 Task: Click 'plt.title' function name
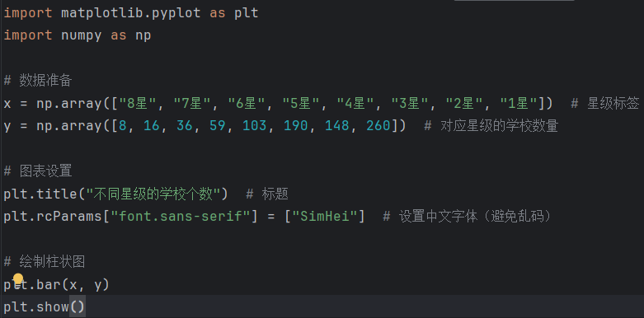40,194
